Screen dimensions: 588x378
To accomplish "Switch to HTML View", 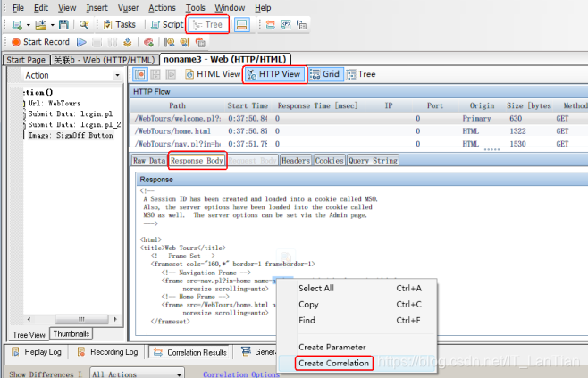I will 213,74.
